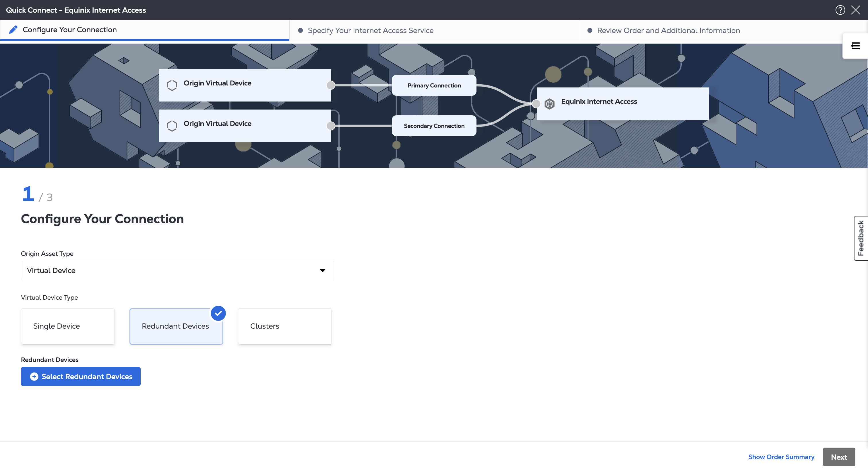Click the Secondary Connection node
The width and height of the screenshot is (868, 476).
434,126
